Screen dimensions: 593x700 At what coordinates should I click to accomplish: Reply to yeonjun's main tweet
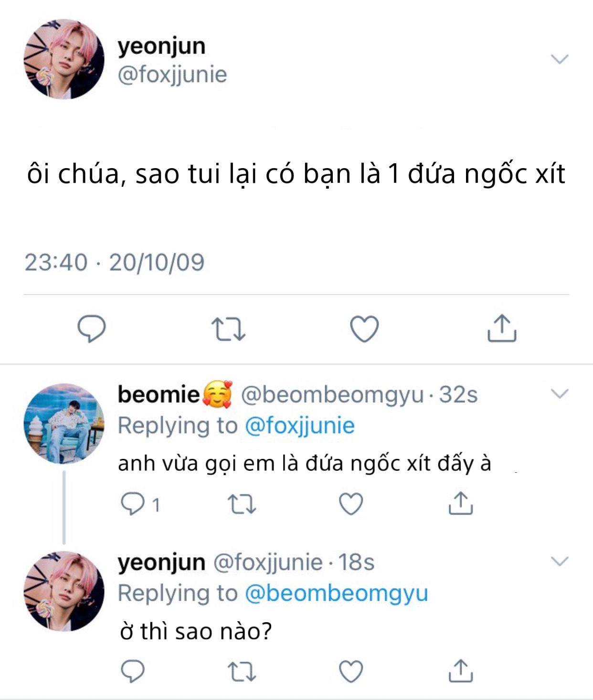pyautogui.click(x=91, y=329)
